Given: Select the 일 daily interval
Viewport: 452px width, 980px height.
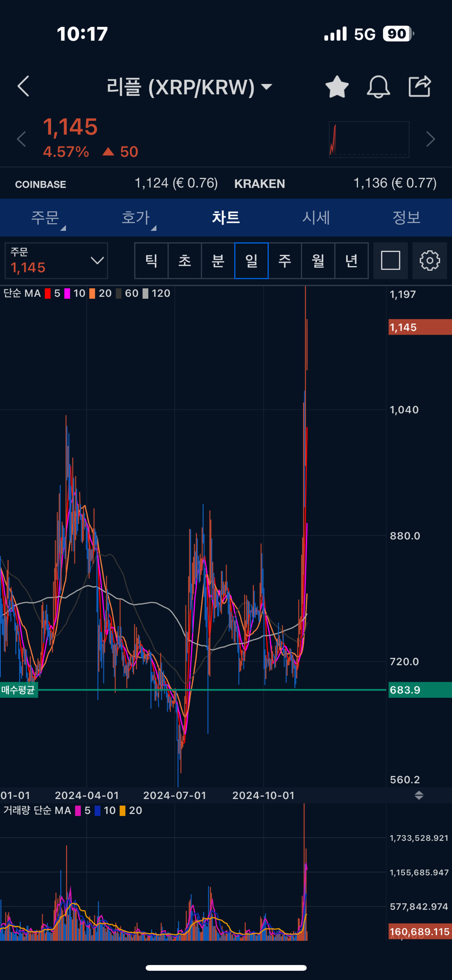Looking at the screenshot, I should coord(251,260).
